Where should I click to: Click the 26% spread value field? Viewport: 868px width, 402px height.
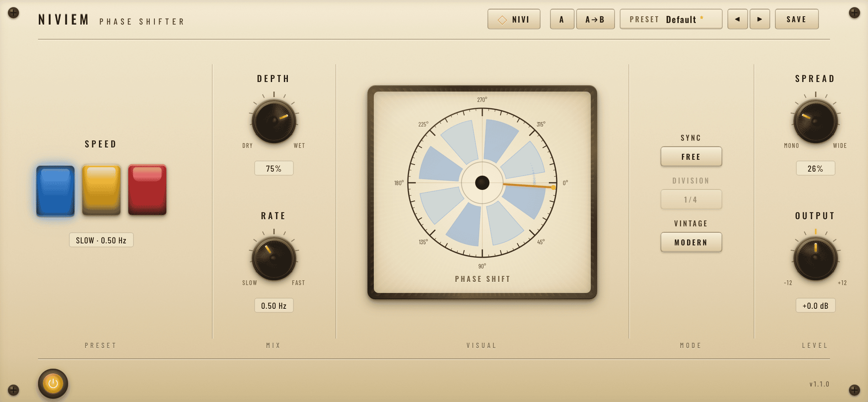point(816,168)
